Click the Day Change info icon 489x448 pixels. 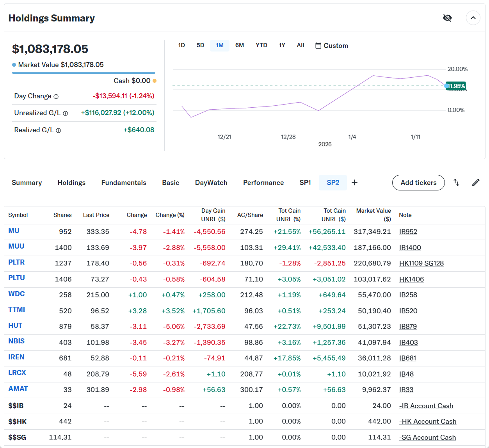pos(56,96)
